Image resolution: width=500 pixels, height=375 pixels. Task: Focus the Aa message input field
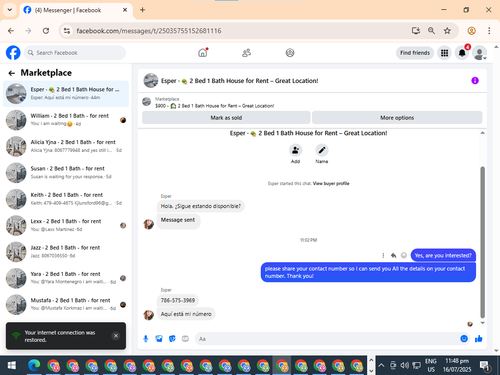[327, 339]
